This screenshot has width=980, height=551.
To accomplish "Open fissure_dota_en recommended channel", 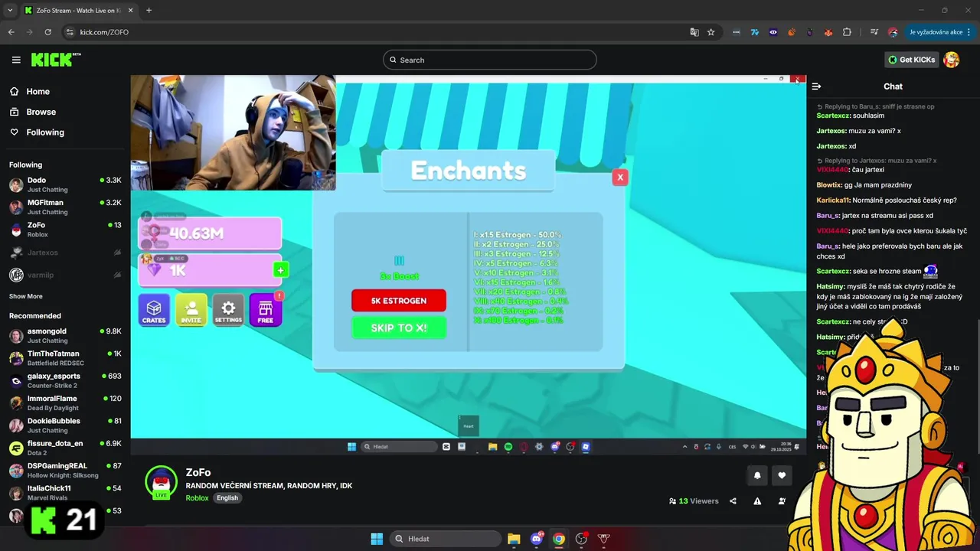I will coord(65,448).
